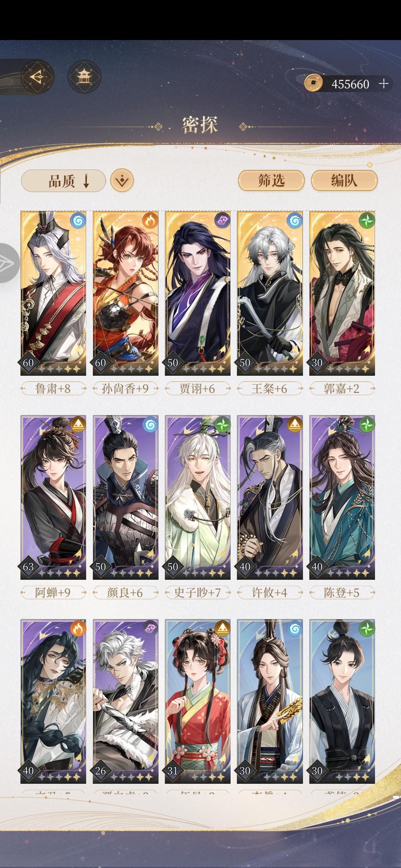Tap the translucent side arrow floating button

[9, 263]
